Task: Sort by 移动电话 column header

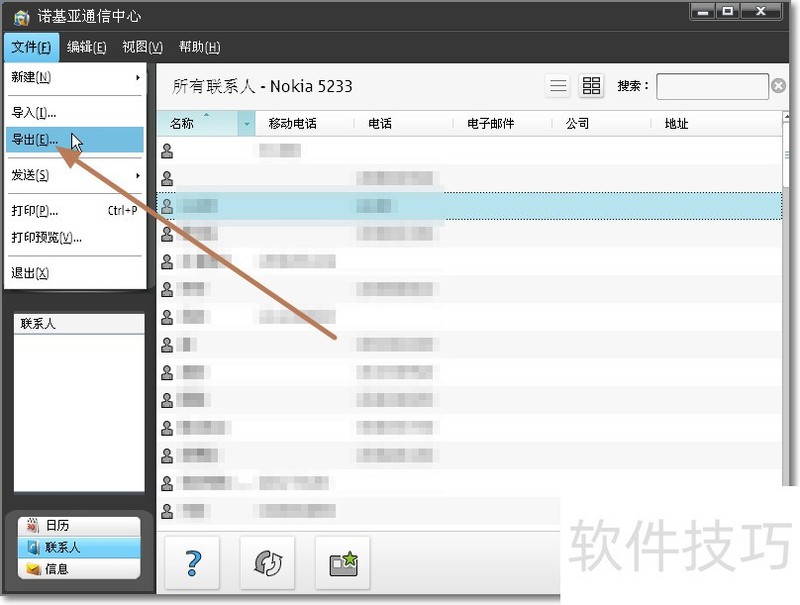Action: pos(305,123)
